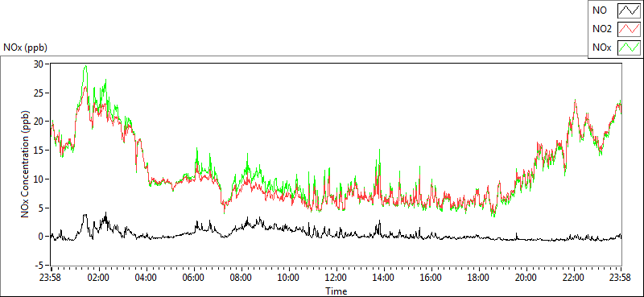Click the green NOx peak near 01:30
This screenshot has height=297, width=644.
click(x=85, y=66)
